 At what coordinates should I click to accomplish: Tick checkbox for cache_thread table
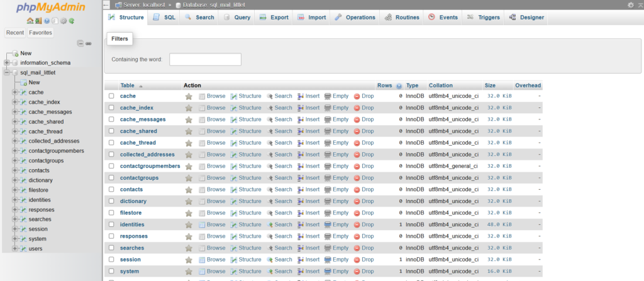click(111, 143)
